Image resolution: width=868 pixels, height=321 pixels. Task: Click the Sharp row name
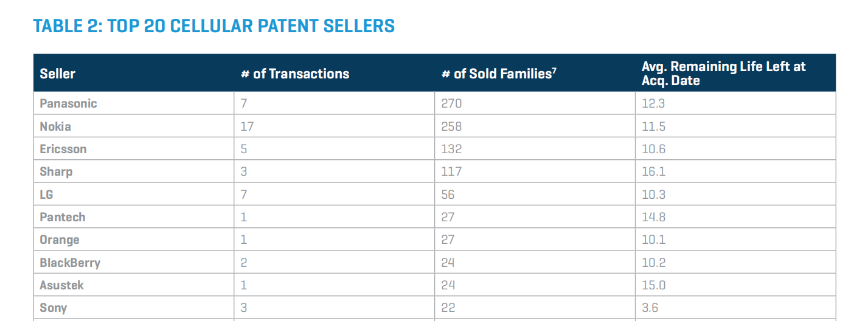[56, 171]
